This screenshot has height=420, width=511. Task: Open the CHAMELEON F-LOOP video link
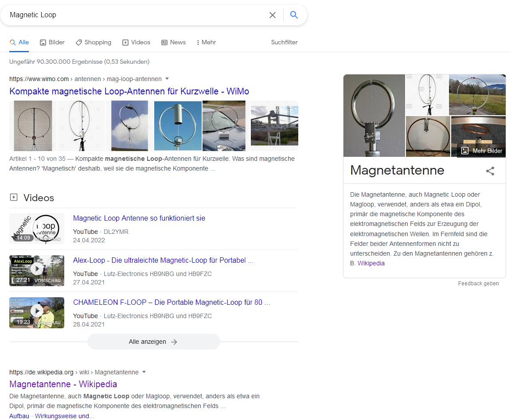point(172,303)
